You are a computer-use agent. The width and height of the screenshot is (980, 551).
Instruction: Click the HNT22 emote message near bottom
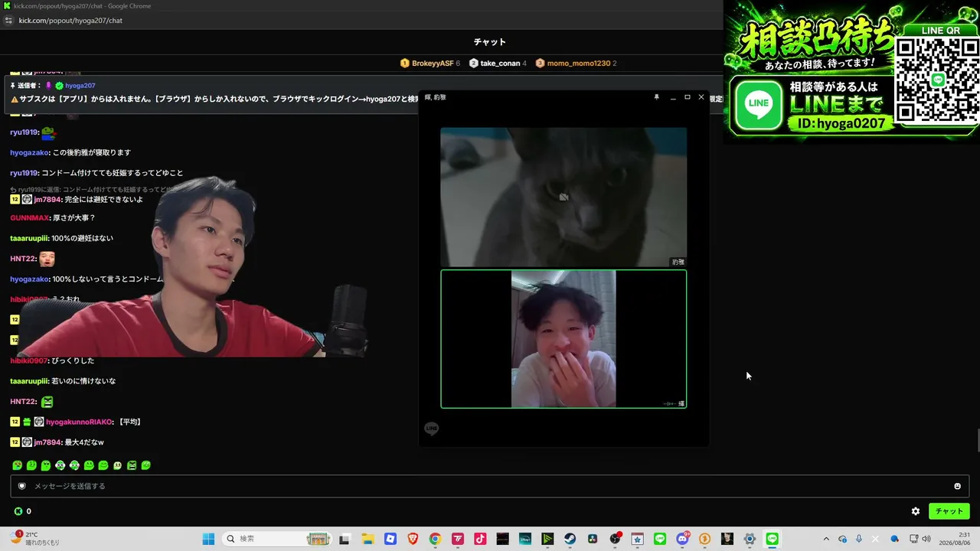tap(31, 402)
